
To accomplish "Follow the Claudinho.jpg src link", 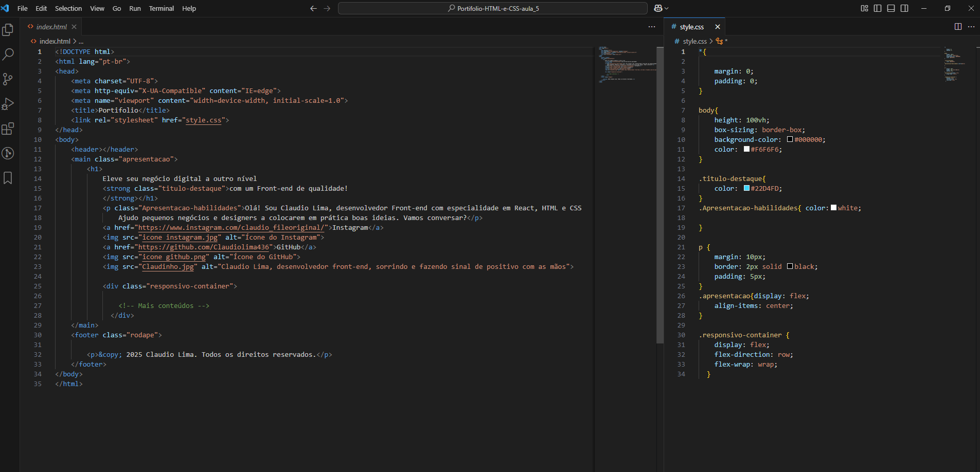I will tap(168, 266).
